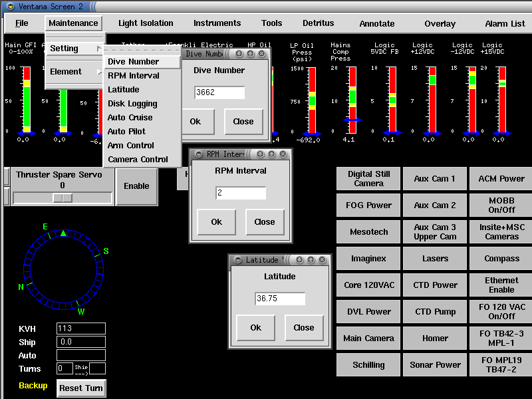Confirm Latitude dialog with Ok
532x399 pixels.
[256, 327]
